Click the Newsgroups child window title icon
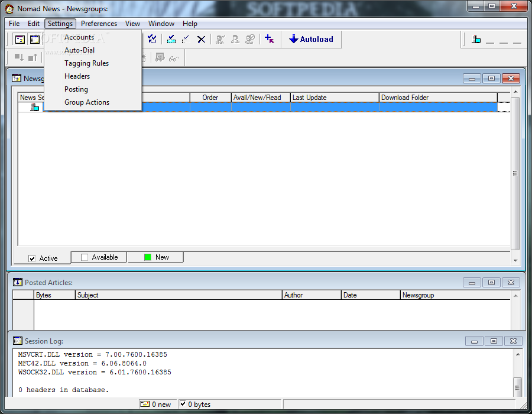This screenshot has height=414, width=532. pos(17,79)
